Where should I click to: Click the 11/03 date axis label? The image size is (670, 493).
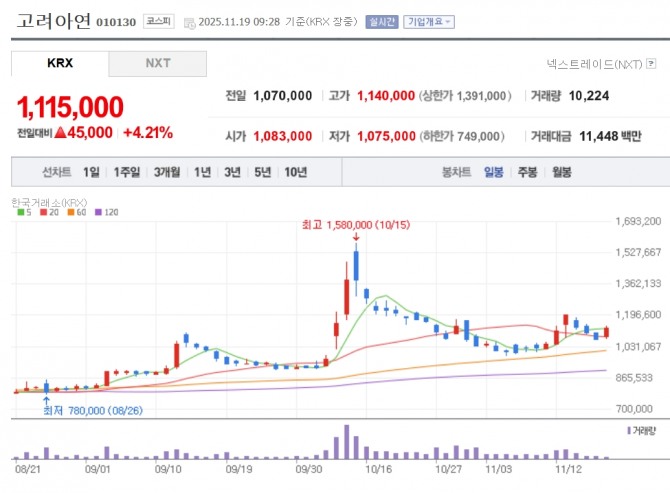point(498,469)
